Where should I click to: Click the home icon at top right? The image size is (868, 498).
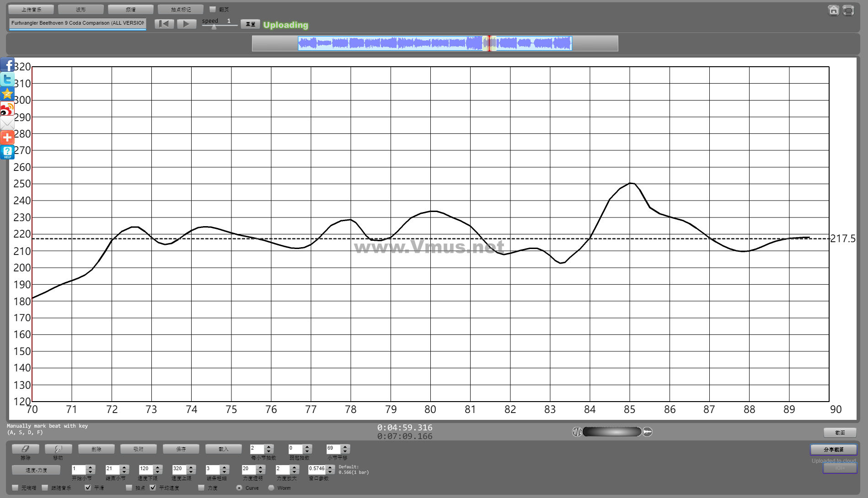tap(833, 10)
